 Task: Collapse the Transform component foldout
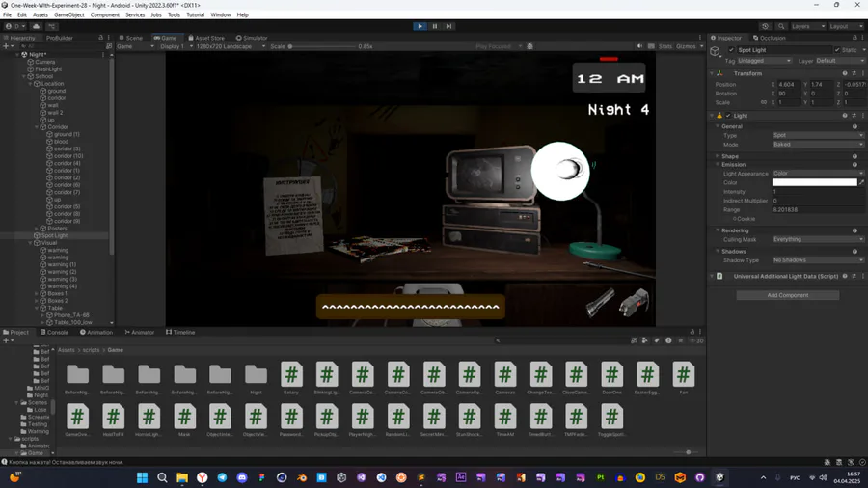coord(712,73)
